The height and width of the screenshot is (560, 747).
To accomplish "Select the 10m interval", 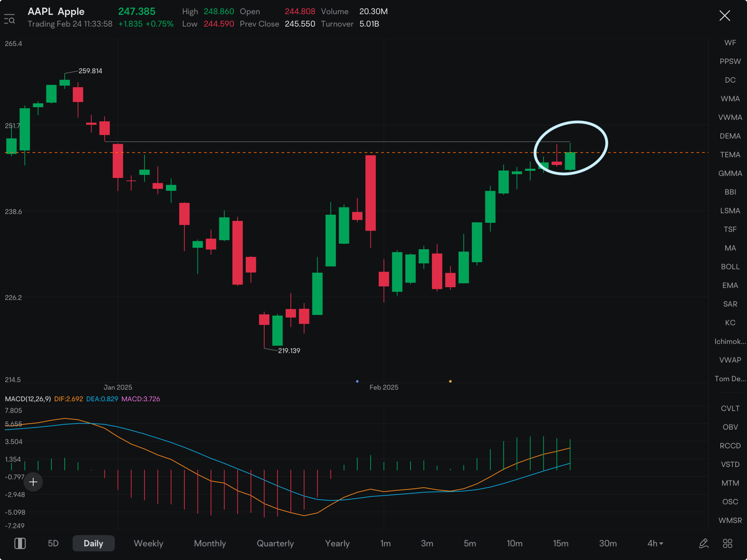I will click(515, 543).
